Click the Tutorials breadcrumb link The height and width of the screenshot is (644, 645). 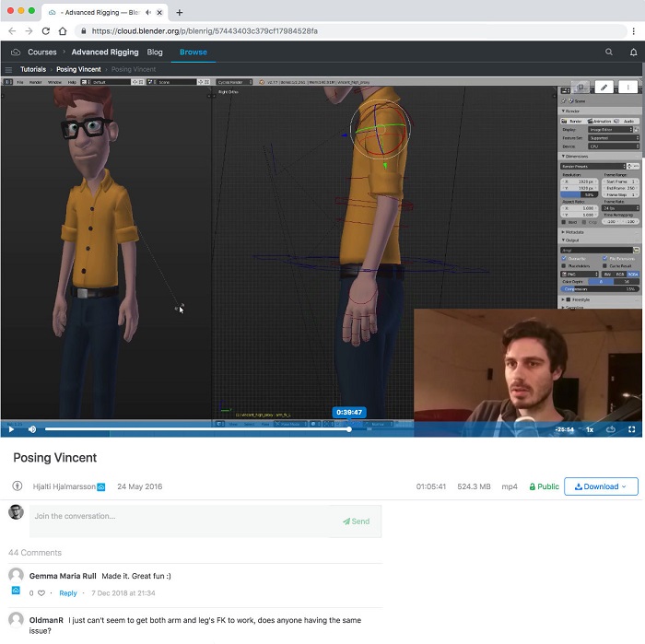coord(33,69)
